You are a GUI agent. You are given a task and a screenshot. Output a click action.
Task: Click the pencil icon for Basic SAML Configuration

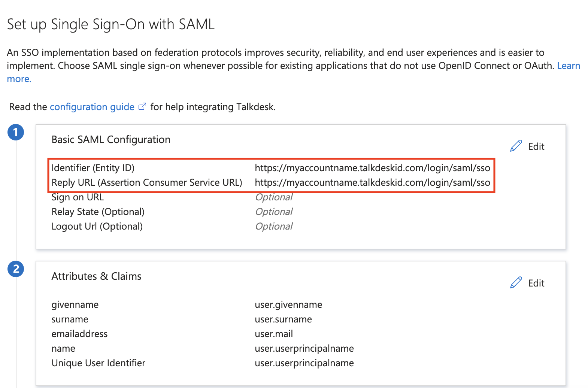coord(516,146)
